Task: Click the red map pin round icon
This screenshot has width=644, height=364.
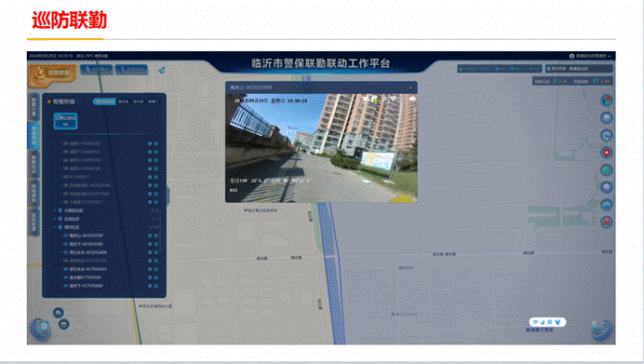Action: (x=607, y=153)
